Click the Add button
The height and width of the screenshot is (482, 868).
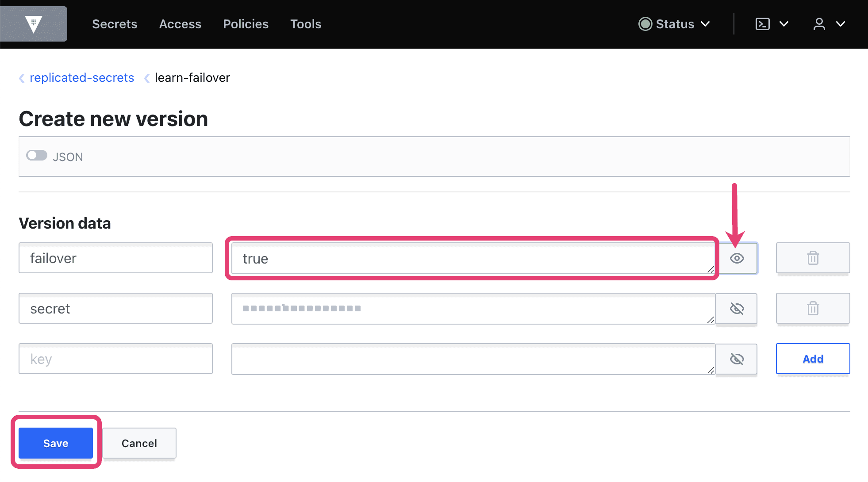pos(813,359)
